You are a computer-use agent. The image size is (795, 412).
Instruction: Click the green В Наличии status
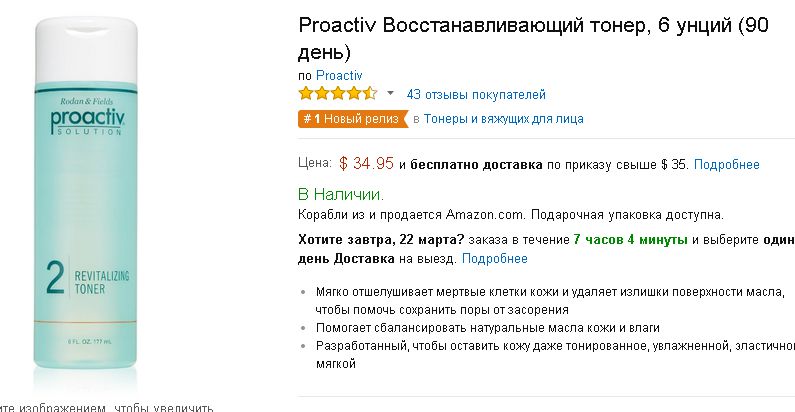click(x=341, y=194)
